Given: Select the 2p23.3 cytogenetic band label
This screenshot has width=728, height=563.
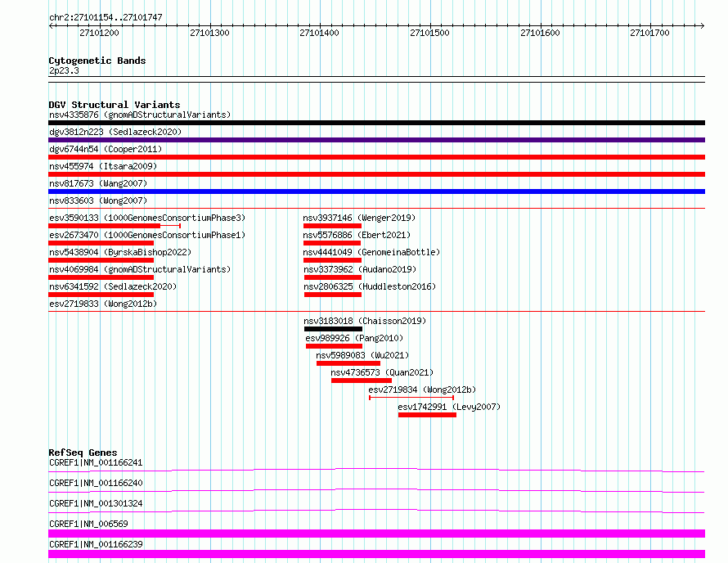Looking at the screenshot, I should click(x=64, y=70).
